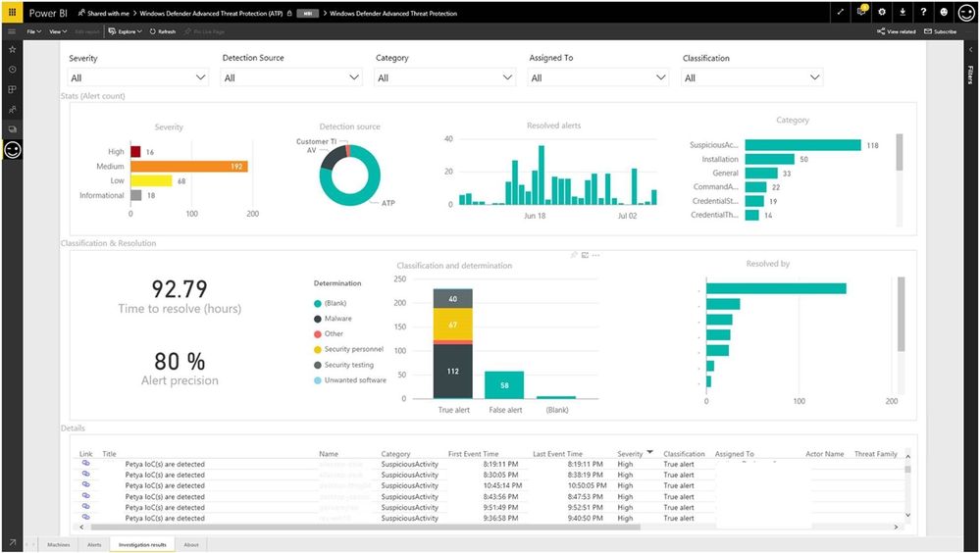Click View related button
The height and width of the screenshot is (553, 980).
coord(897,31)
